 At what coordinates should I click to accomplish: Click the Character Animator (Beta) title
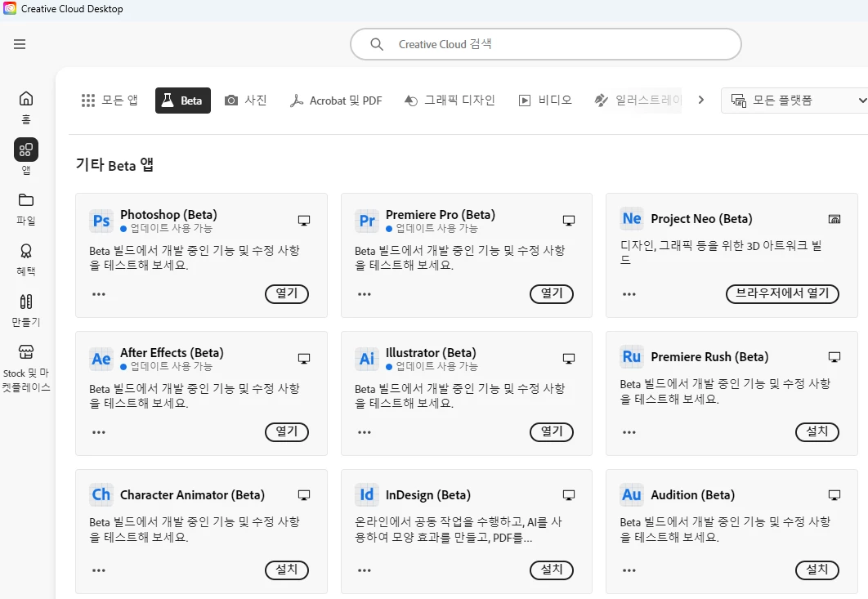[192, 495]
